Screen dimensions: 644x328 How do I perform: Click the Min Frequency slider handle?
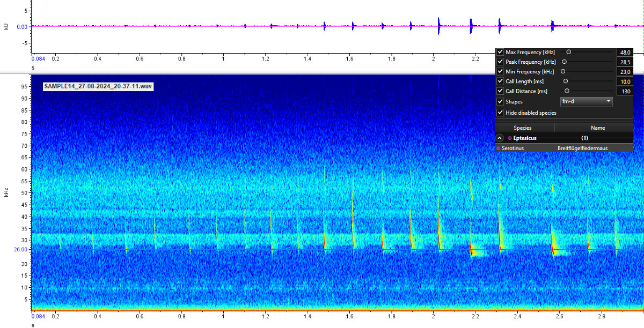(x=563, y=71)
